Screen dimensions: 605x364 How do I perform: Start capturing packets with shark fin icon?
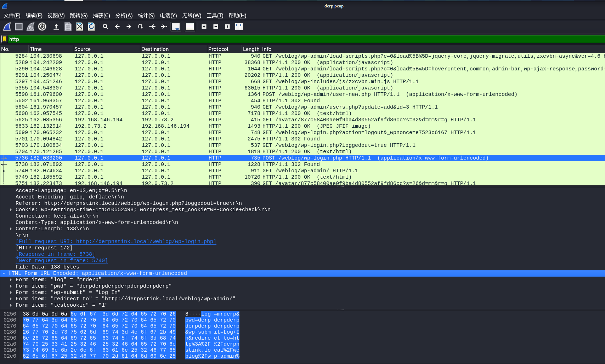click(7, 27)
